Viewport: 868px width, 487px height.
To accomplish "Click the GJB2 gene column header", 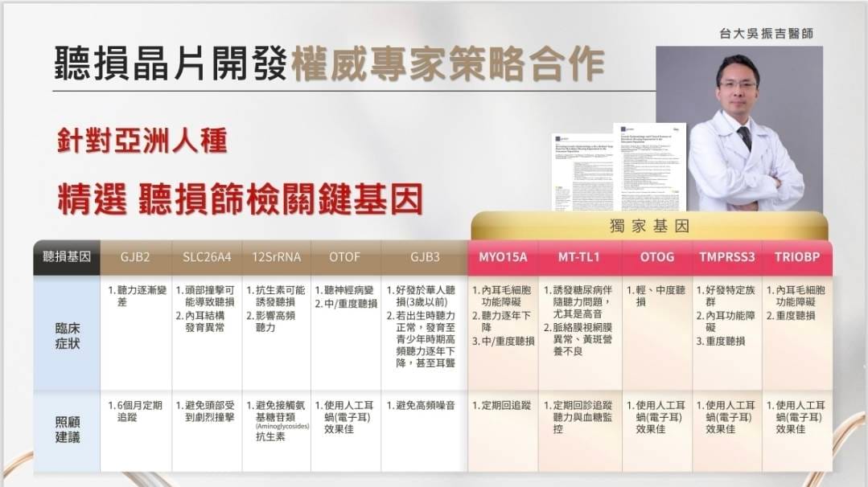I will coord(135,258).
